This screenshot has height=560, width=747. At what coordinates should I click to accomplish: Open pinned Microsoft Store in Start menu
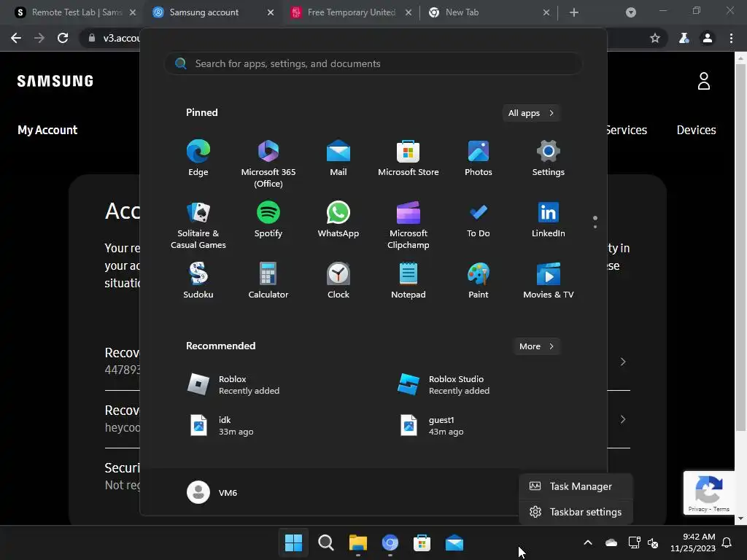point(409,158)
